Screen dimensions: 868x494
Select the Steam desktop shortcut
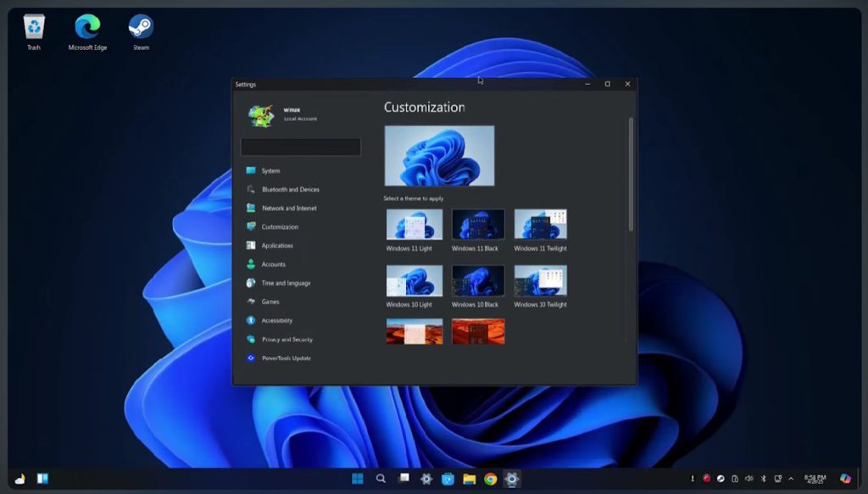(142, 32)
